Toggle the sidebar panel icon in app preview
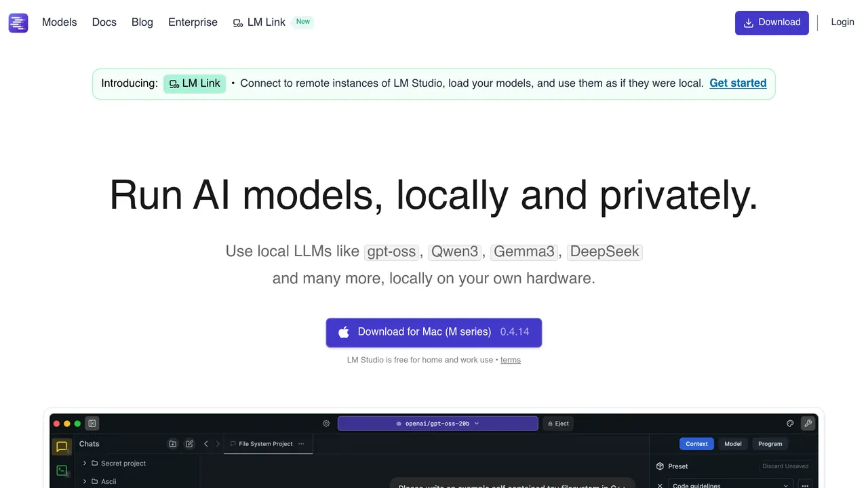Screen dimensions: 868x488 tap(92, 424)
